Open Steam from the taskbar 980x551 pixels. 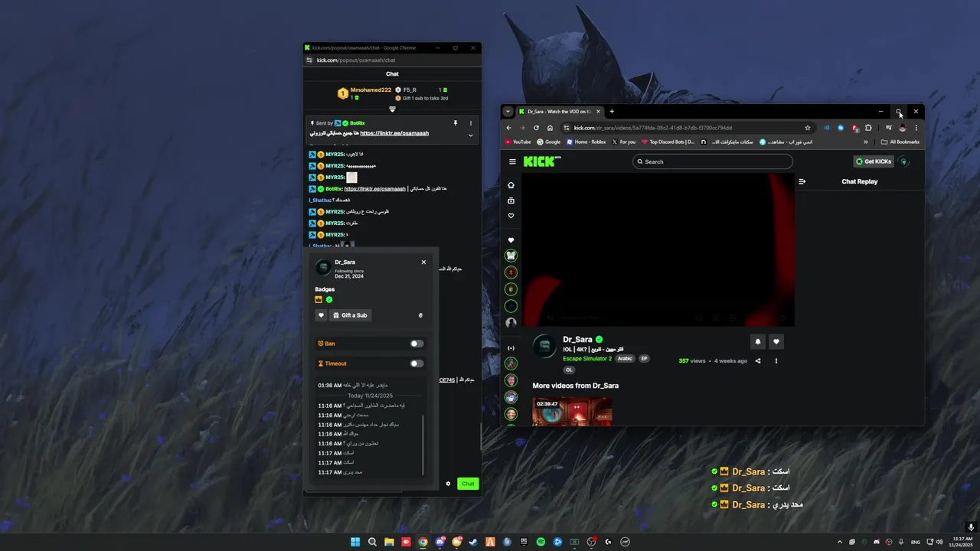473,542
